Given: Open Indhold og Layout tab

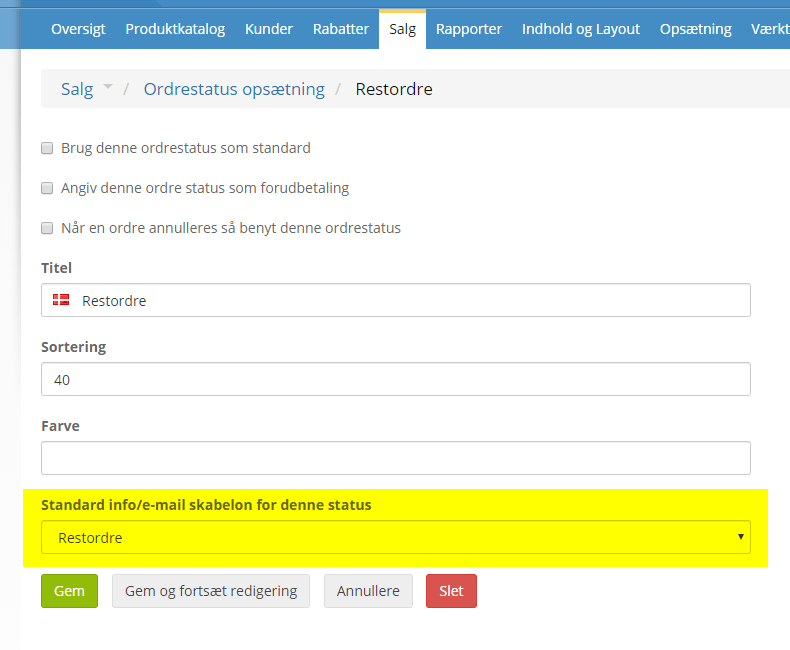Looking at the screenshot, I should point(580,29).
